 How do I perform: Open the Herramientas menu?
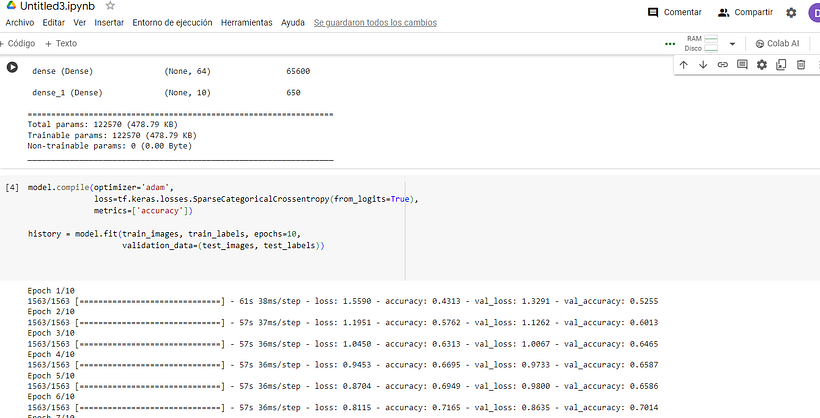pyautogui.click(x=247, y=22)
